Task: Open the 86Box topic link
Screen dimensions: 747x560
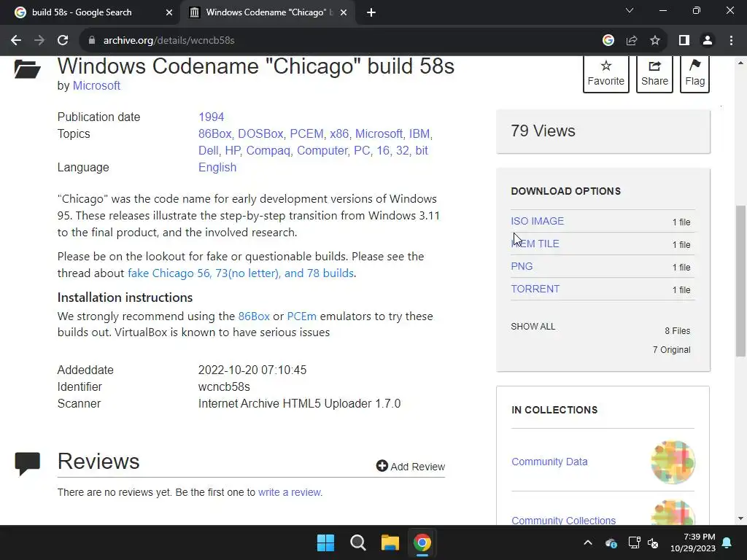Action: pos(214,134)
